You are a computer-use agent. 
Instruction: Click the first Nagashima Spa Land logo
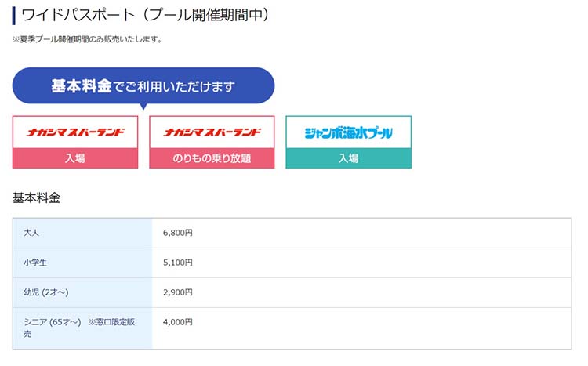pyautogui.click(x=75, y=132)
